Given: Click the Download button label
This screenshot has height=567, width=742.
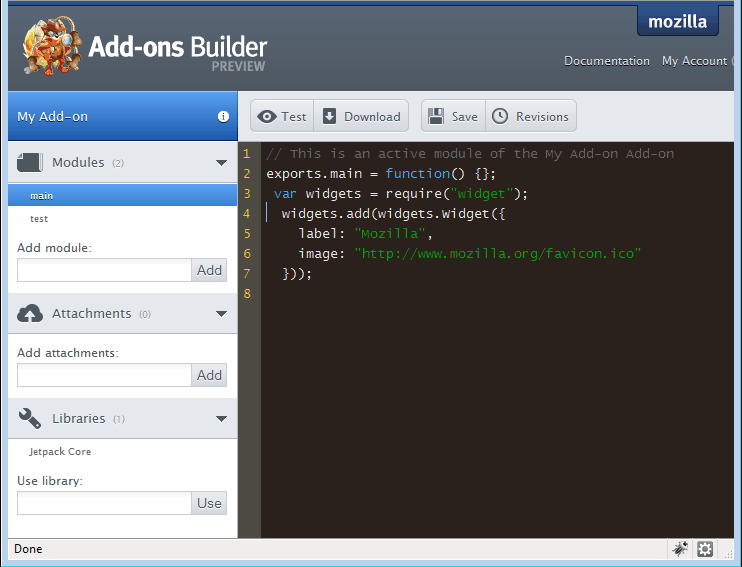Looking at the screenshot, I should (x=372, y=116).
